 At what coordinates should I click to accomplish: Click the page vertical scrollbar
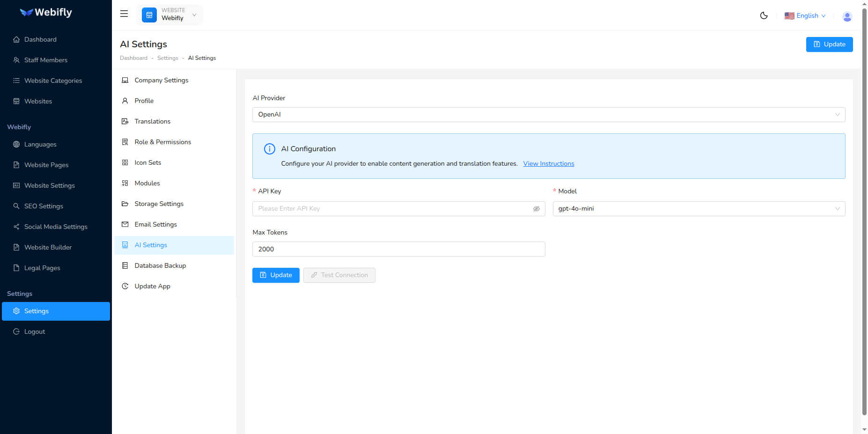coord(864,211)
